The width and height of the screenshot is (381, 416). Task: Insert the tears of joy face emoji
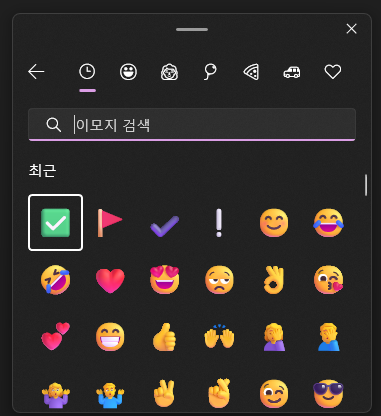click(328, 223)
